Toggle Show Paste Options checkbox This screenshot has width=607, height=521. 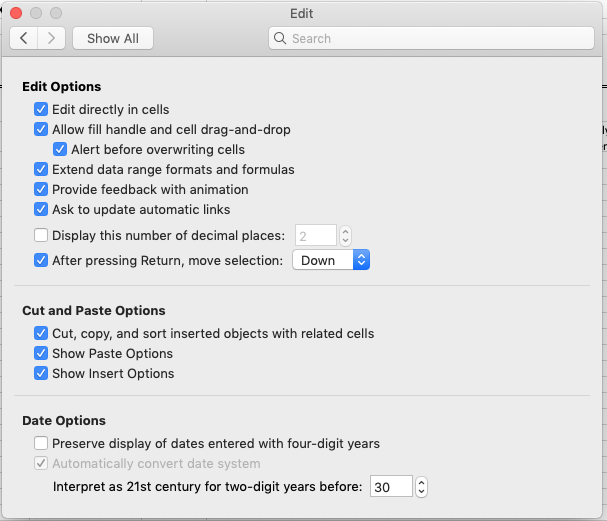[41, 353]
